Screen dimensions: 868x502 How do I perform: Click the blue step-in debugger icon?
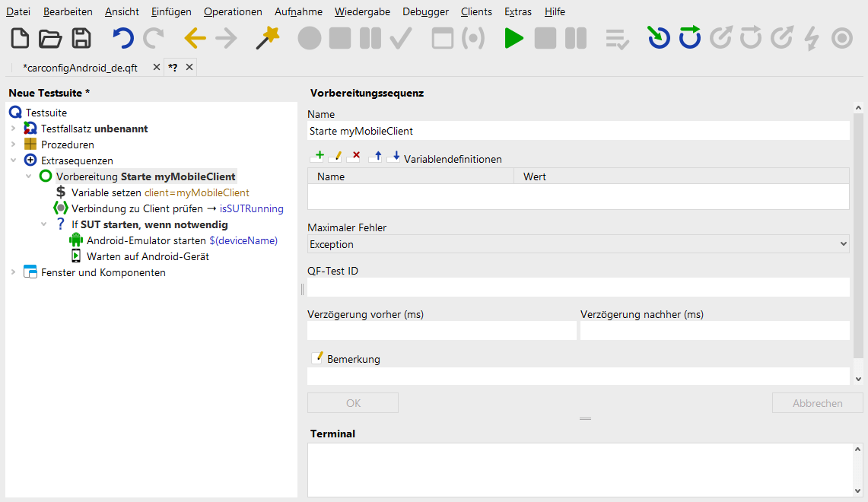(x=659, y=38)
